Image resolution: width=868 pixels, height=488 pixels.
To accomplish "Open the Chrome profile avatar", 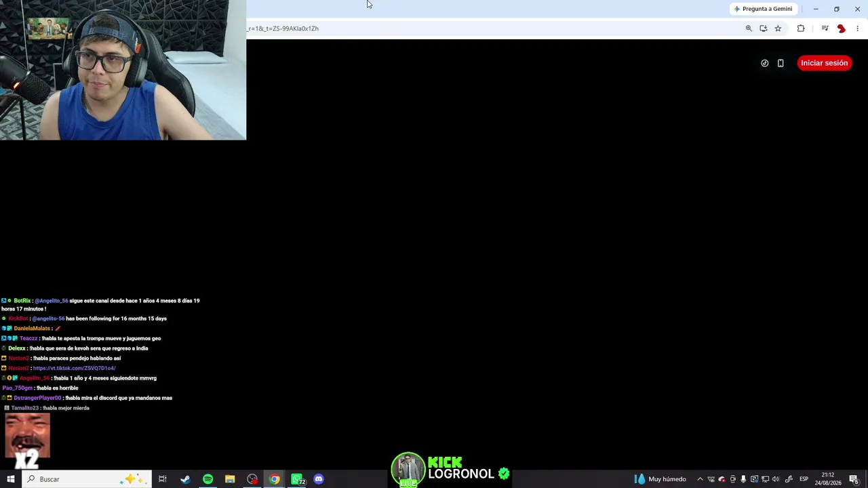I will (x=842, y=28).
